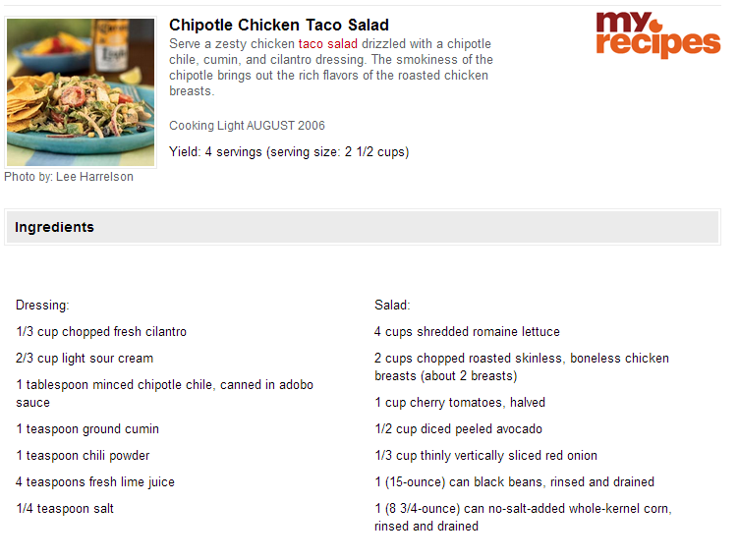
Task: Follow the red 'taco salad' link
Action: [x=327, y=44]
